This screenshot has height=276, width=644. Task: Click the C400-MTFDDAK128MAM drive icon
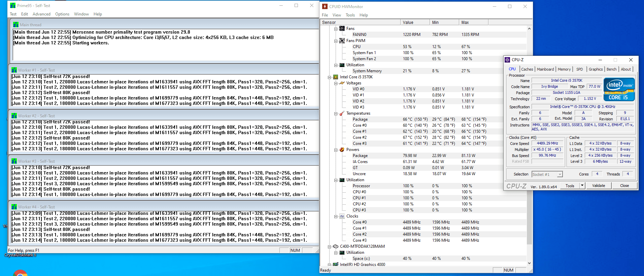(x=336, y=246)
